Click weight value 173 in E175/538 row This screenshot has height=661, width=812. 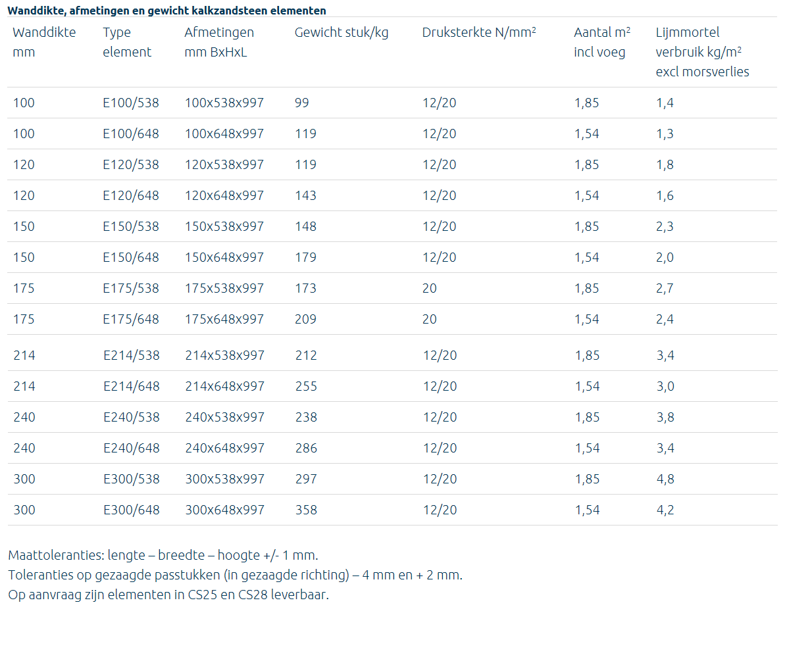point(305,288)
